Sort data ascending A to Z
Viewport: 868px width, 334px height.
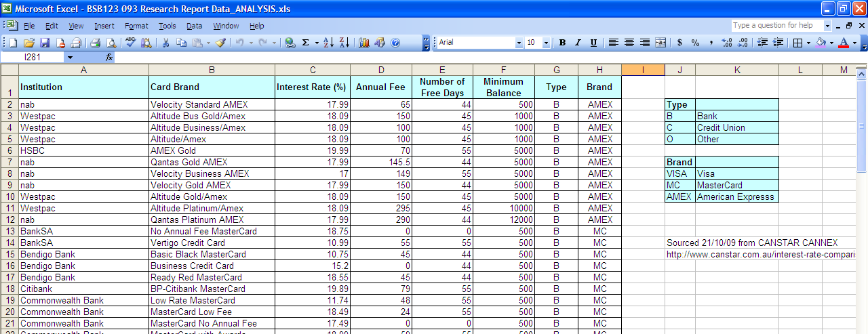click(x=328, y=43)
